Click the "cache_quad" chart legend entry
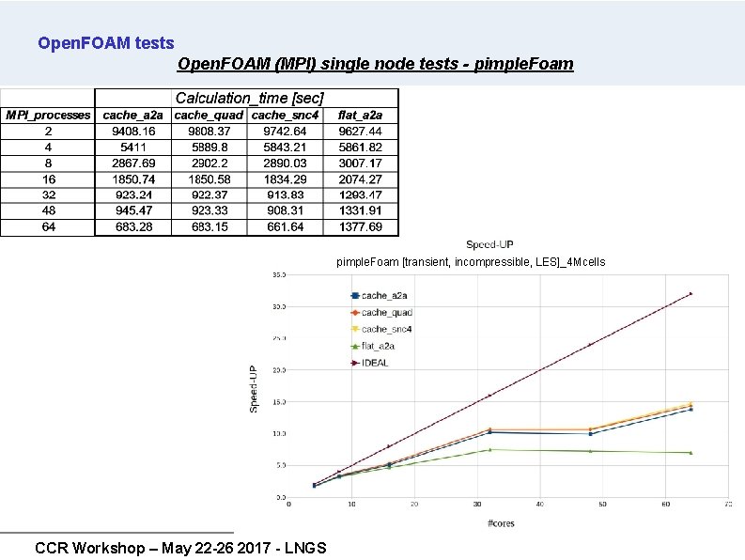Viewport: 745px width, 560px height. click(x=381, y=312)
